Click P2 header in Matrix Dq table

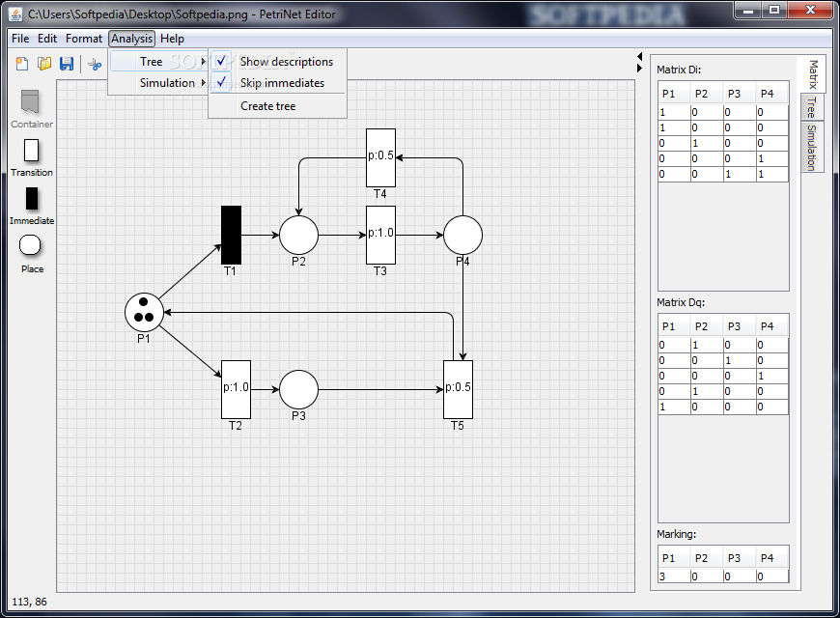(707, 325)
